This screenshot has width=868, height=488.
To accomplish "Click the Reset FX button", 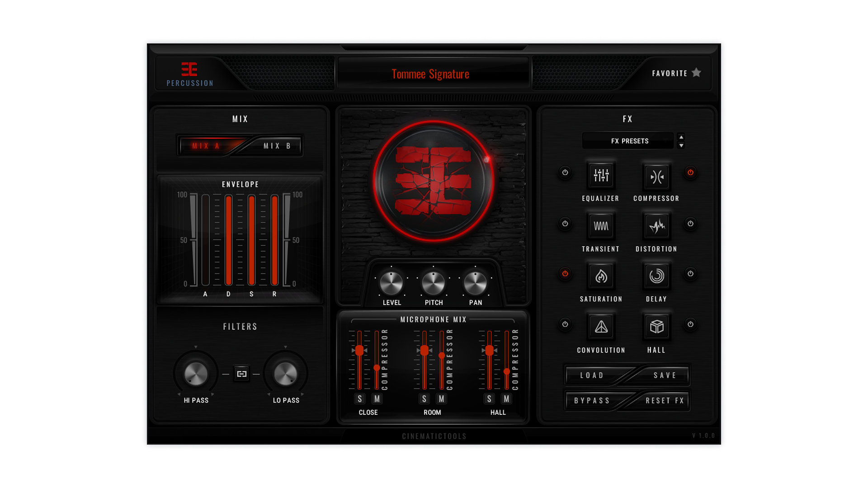I will pyautogui.click(x=664, y=401).
